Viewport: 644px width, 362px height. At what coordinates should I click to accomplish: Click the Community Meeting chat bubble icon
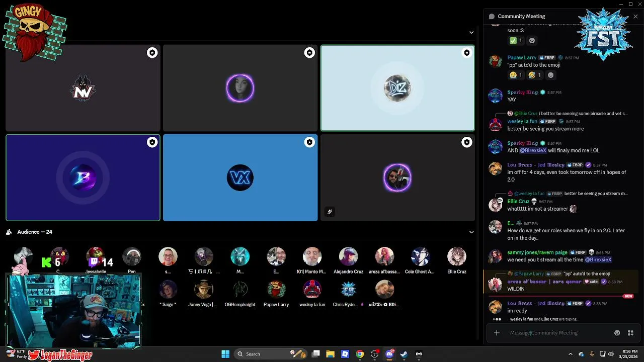492,16
